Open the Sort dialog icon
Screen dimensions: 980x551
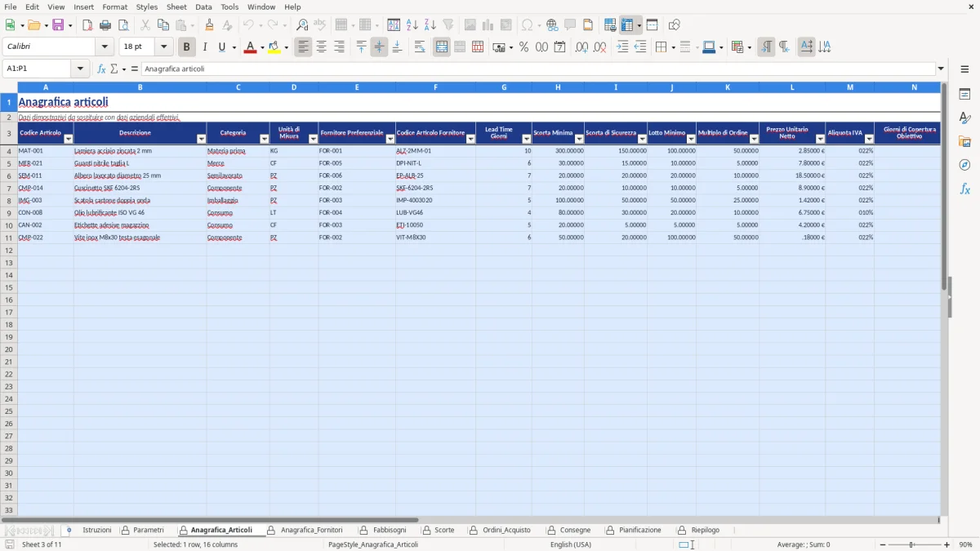coord(394,25)
